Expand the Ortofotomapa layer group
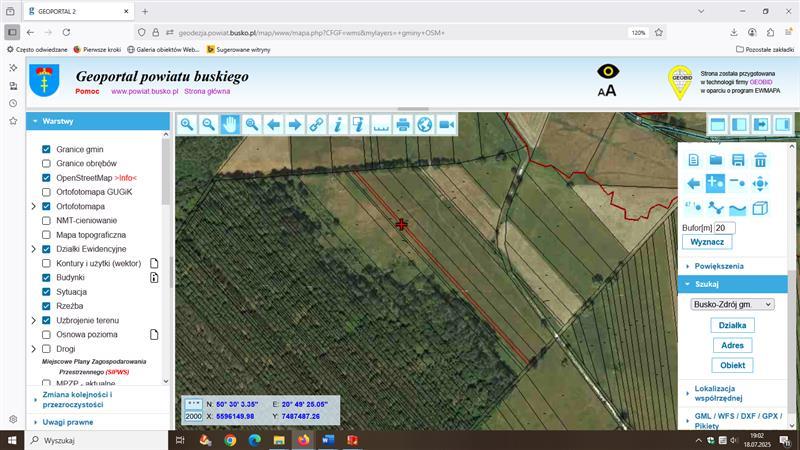This screenshot has width=800, height=450. pyautogui.click(x=33, y=206)
